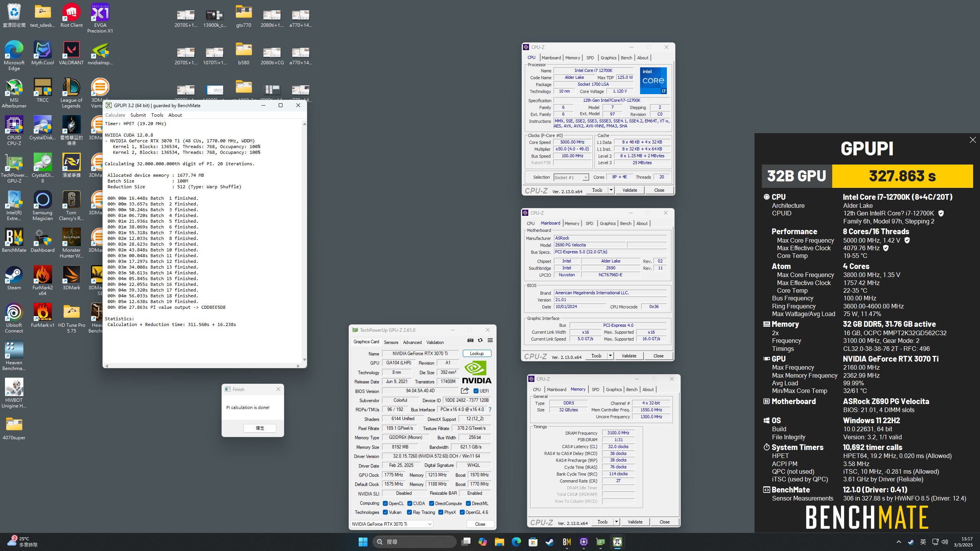
Task: Click the taskbar search box
Action: coord(415,542)
